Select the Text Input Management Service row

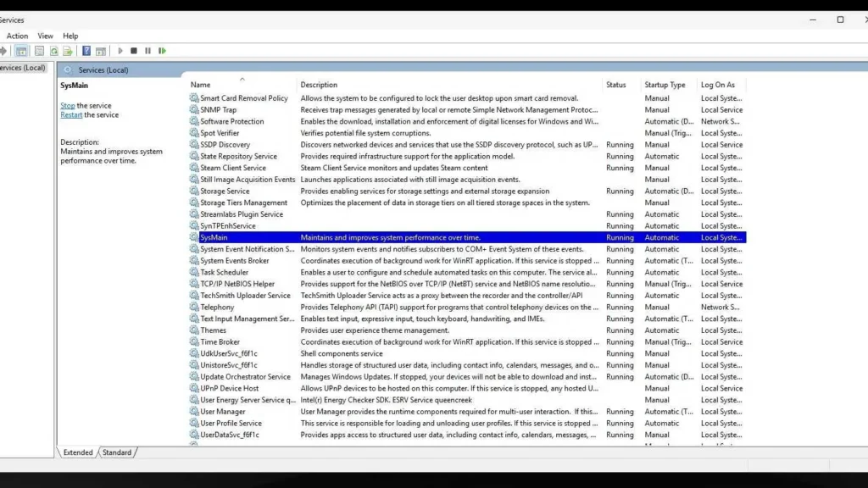point(467,319)
